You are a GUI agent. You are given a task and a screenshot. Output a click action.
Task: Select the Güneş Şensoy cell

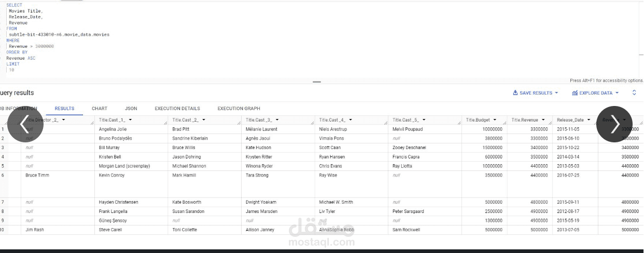coord(113,221)
